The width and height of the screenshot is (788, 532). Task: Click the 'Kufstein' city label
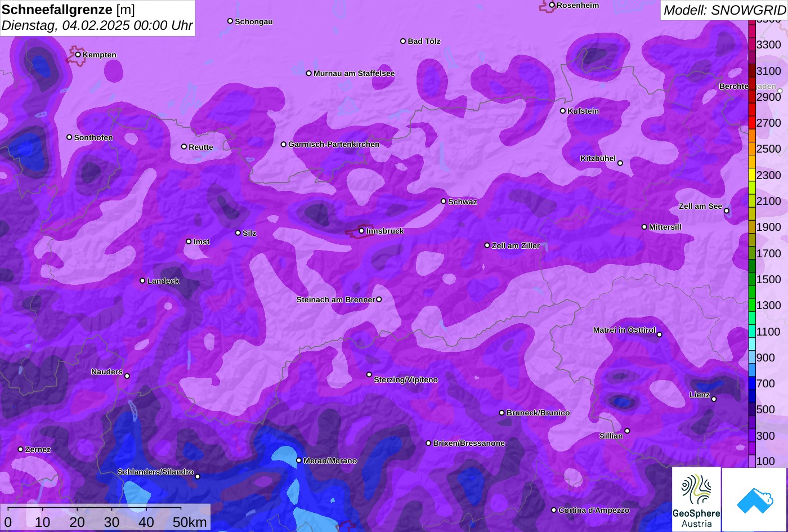click(583, 111)
